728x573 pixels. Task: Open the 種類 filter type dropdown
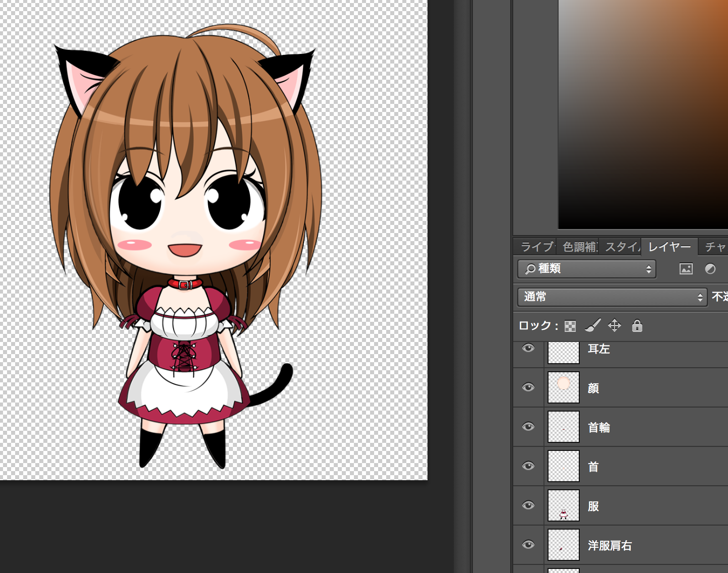pyautogui.click(x=587, y=269)
